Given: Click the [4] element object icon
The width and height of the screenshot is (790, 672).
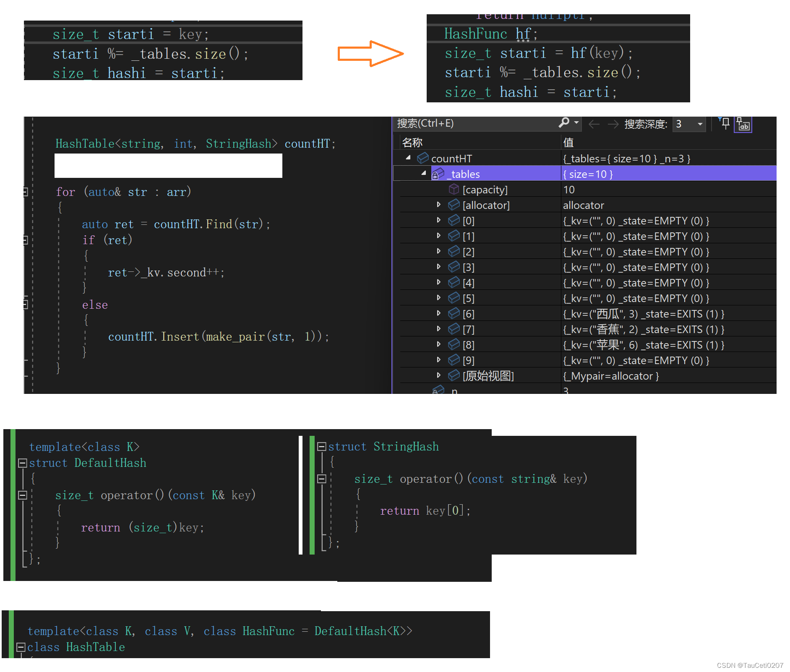Looking at the screenshot, I should 454,282.
